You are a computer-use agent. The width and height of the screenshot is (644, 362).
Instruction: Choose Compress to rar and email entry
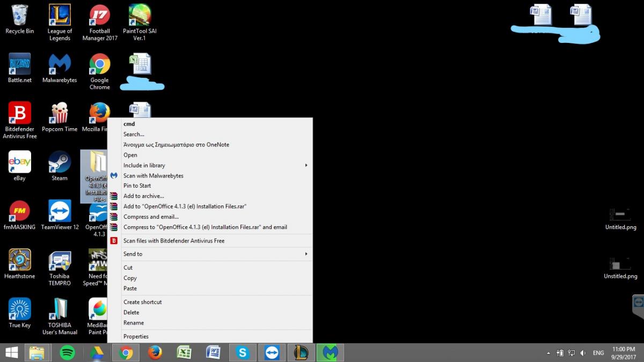coord(210,227)
